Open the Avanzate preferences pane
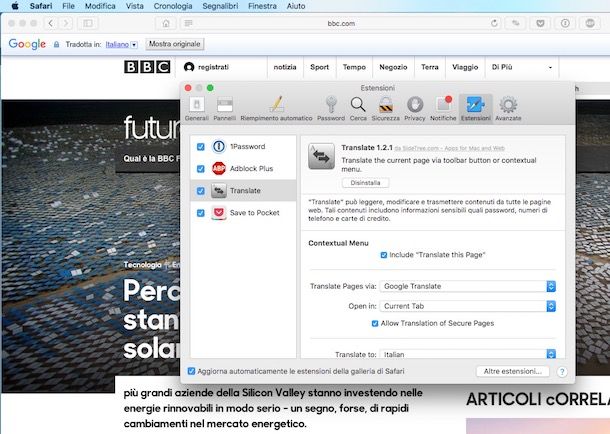Image resolution: width=610 pixels, height=434 pixels. click(508, 109)
